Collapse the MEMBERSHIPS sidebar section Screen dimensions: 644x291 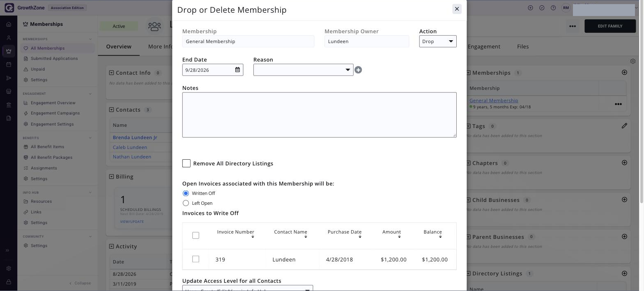[x=90, y=39]
